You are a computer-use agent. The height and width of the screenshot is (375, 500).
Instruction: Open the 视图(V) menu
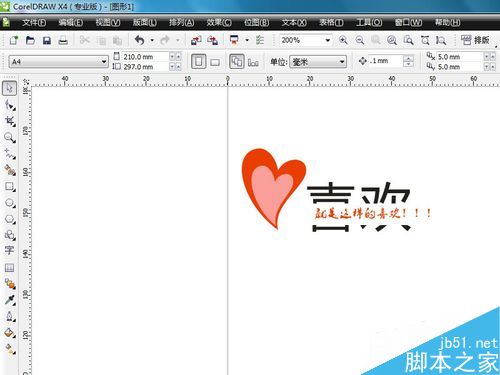[x=108, y=23]
